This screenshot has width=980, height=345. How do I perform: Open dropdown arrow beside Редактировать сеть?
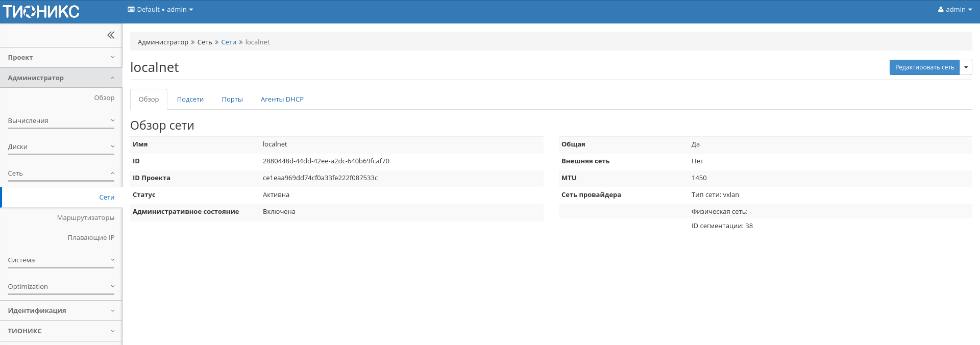pyautogui.click(x=966, y=67)
